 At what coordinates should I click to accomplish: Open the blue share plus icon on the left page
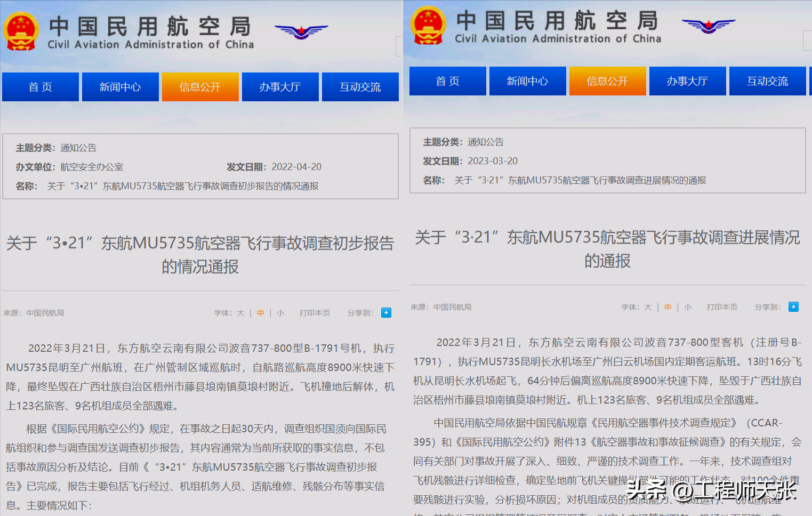(387, 313)
